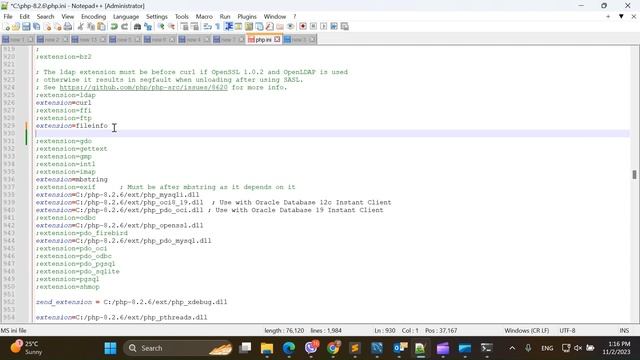Toggle file monitoring eye icon
640x360 pixels.
(x=290, y=27)
